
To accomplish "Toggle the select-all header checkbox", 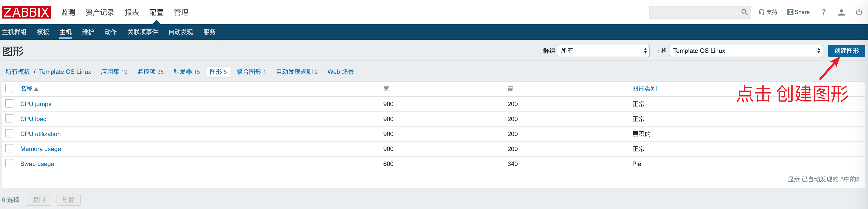I will pos(9,88).
